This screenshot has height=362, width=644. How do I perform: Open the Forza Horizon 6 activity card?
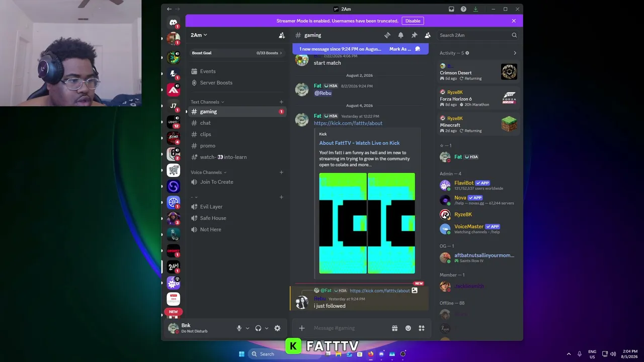pos(478,99)
